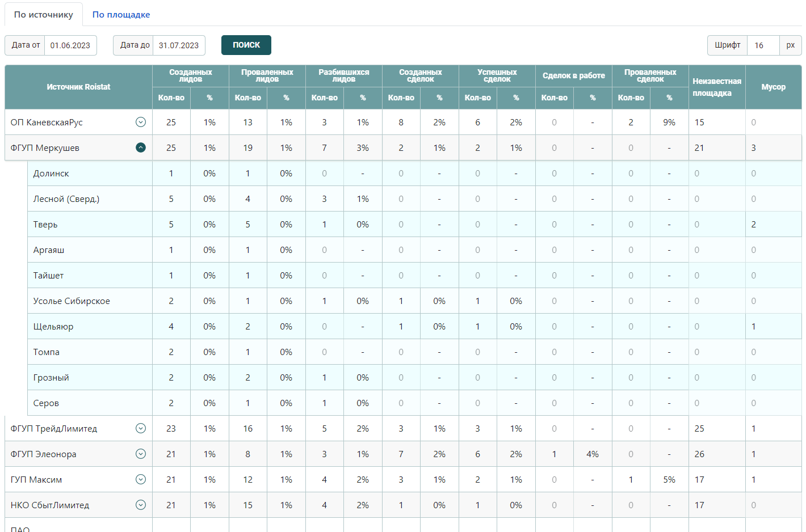Image resolution: width=806 pixels, height=532 pixels.
Task: Select the По источнику tab
Action: [x=44, y=15]
